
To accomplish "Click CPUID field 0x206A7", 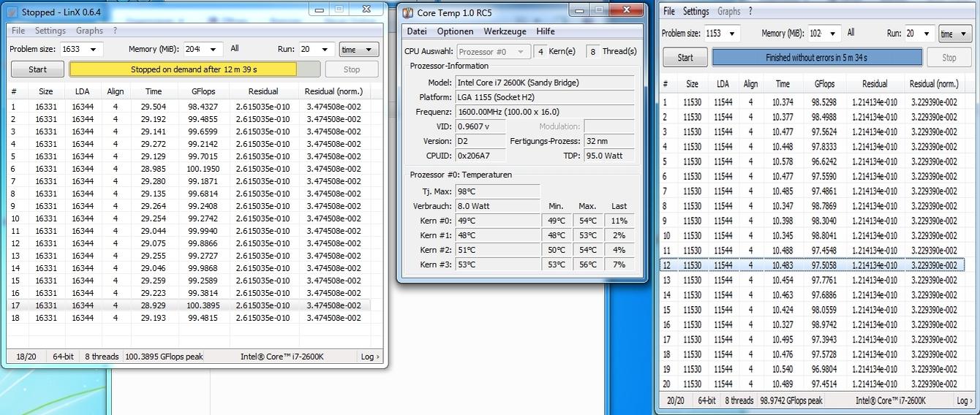I will pyautogui.click(x=482, y=156).
